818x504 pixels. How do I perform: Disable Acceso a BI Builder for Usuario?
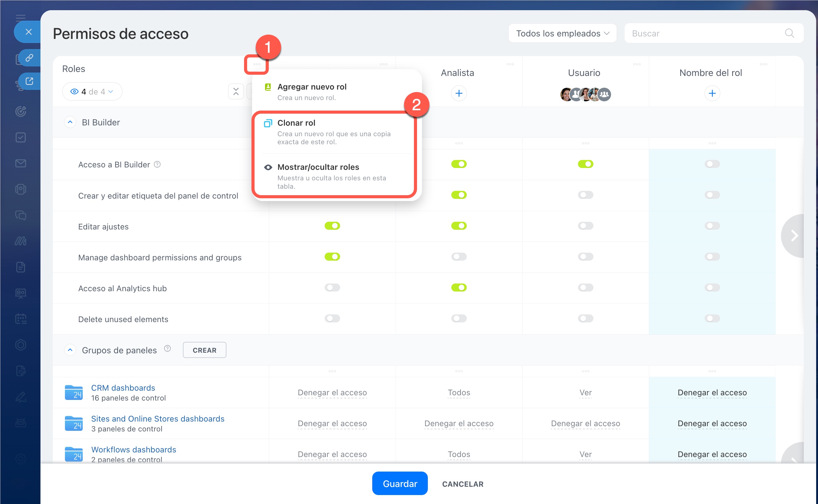pyautogui.click(x=585, y=164)
